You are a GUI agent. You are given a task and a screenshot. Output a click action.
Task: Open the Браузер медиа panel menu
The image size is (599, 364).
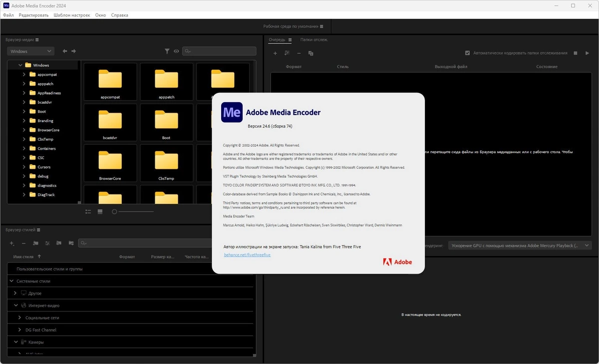pyautogui.click(x=37, y=40)
